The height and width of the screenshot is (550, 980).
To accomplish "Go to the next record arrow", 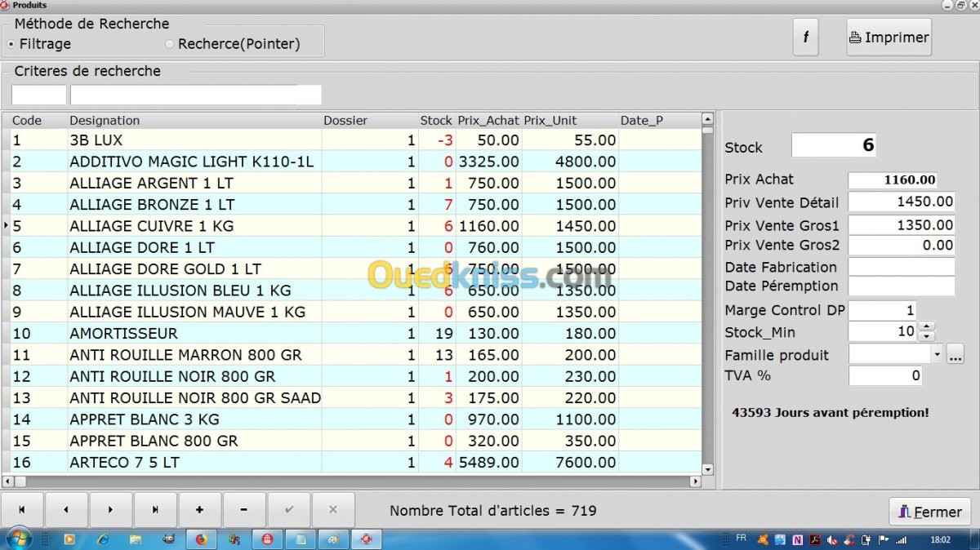I will coord(111,510).
